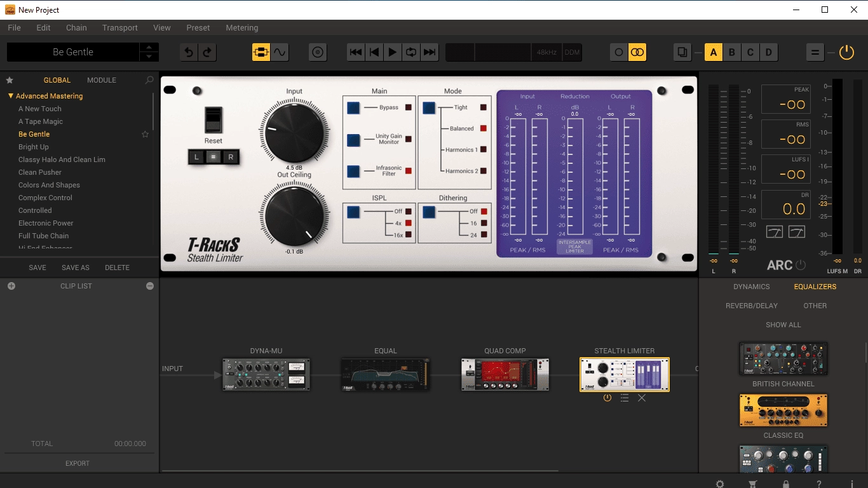Toggle Infrasonic Filter switch
The height and width of the screenshot is (488, 868).
pos(353,171)
